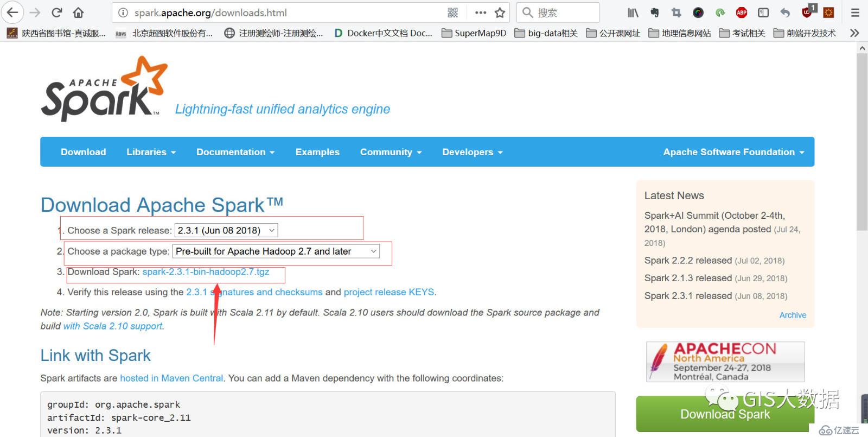
Task: Click the green Download Spark button
Action: pyautogui.click(x=725, y=414)
